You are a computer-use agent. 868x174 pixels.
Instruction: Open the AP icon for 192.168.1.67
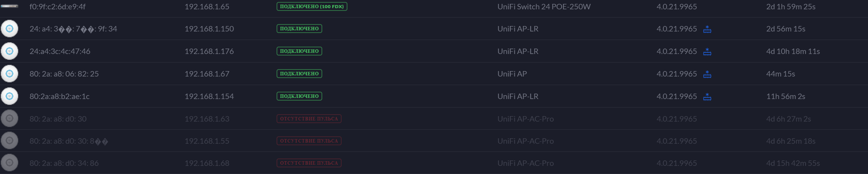10,74
